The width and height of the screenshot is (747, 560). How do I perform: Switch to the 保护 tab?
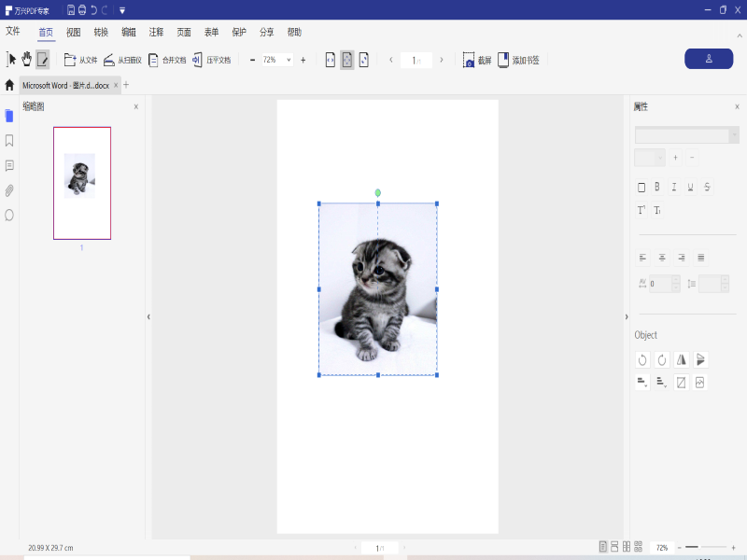[x=239, y=33]
